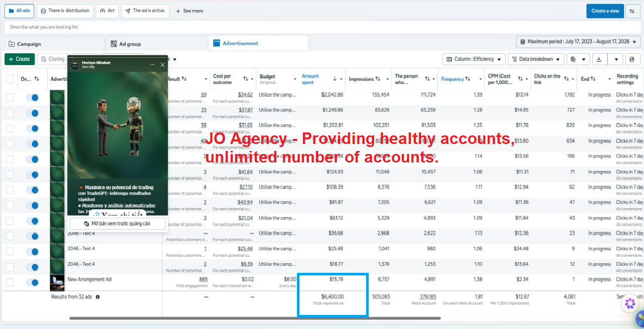Sort by the Clicks on the link arrows
644x330 pixels.
coord(566,79)
